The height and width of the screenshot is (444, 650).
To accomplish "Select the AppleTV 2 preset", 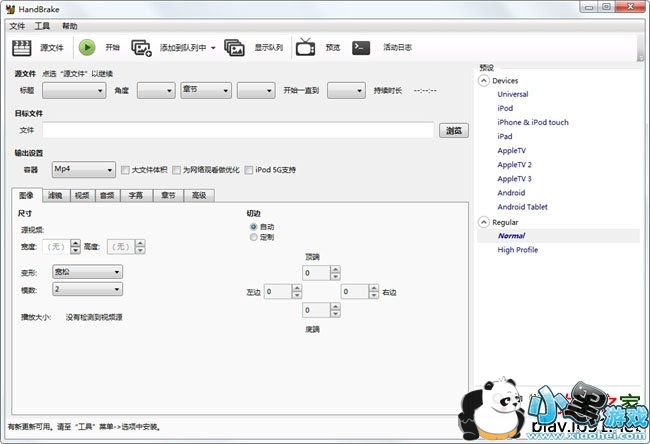I will (514, 165).
